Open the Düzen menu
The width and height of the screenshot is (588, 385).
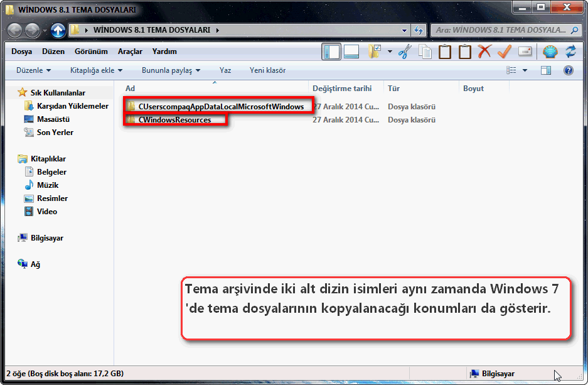(x=53, y=52)
